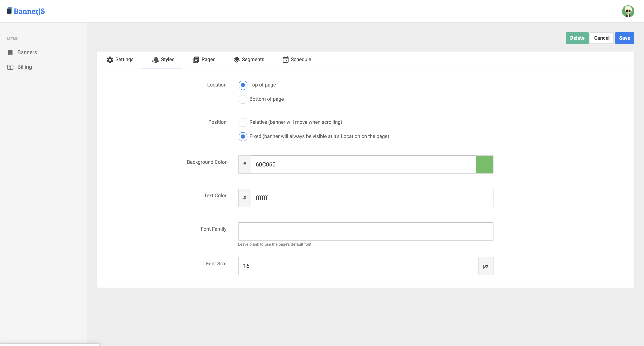The height and width of the screenshot is (346, 644).
Task: Open the white text color swatch
Action: pos(484,198)
